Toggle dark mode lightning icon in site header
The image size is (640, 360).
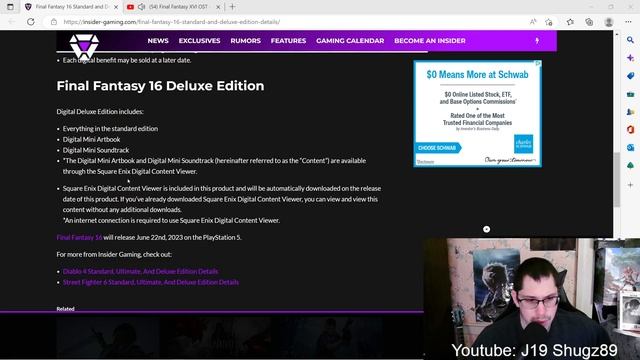(537, 41)
